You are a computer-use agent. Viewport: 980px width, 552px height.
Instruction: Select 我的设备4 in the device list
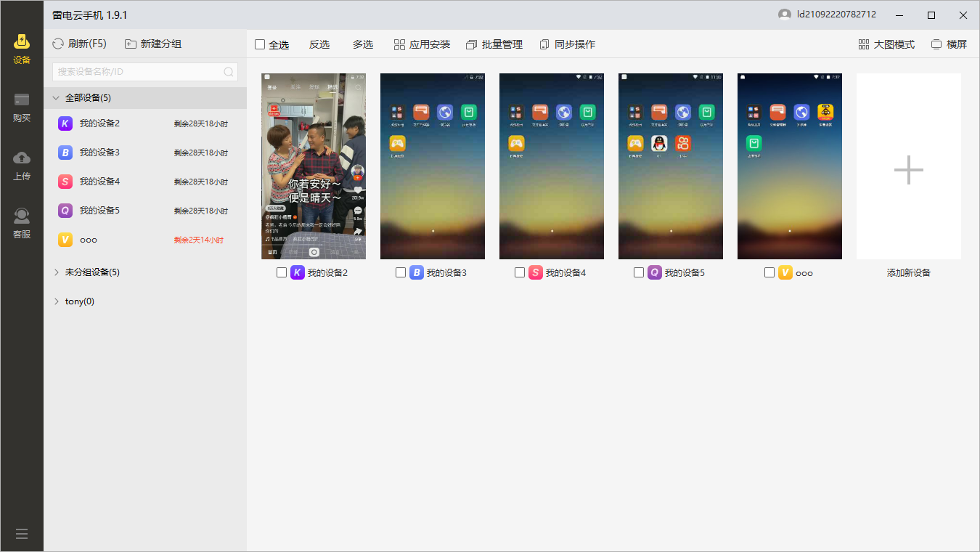click(x=145, y=182)
